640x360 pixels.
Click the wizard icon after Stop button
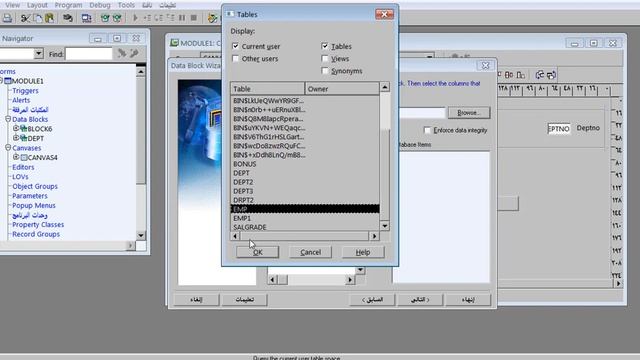coord(212,18)
